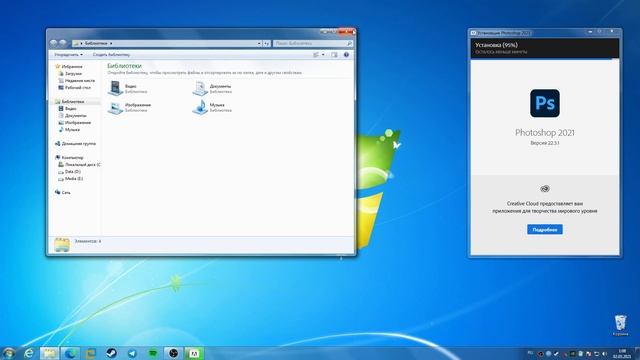This screenshot has height=360, width=640.
Task: Open the Recycle Bin on desktop
Action: point(620,325)
